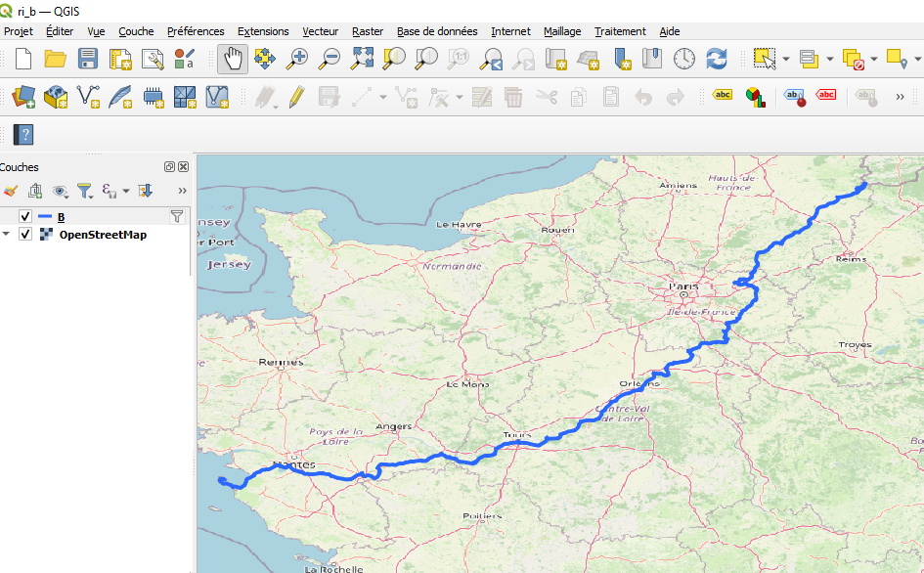This screenshot has height=573, width=924.
Task: Toggle the Manage Map Themes eye icon
Action: tap(60, 191)
